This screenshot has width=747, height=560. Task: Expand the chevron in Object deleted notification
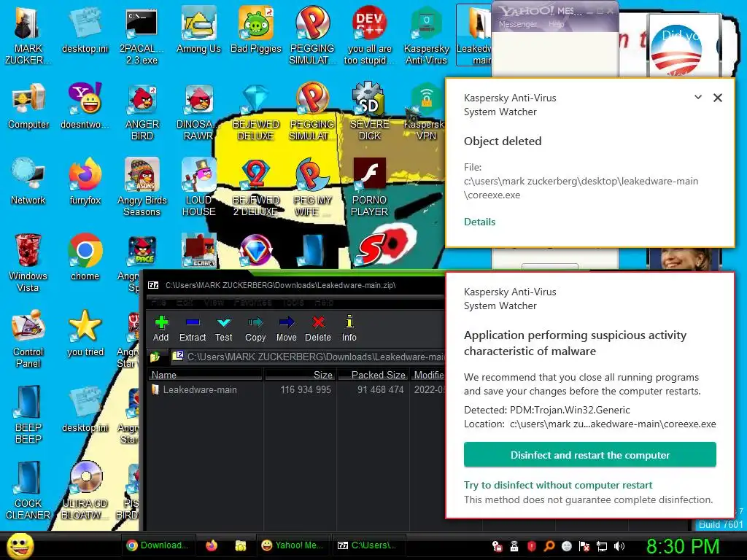(x=698, y=97)
